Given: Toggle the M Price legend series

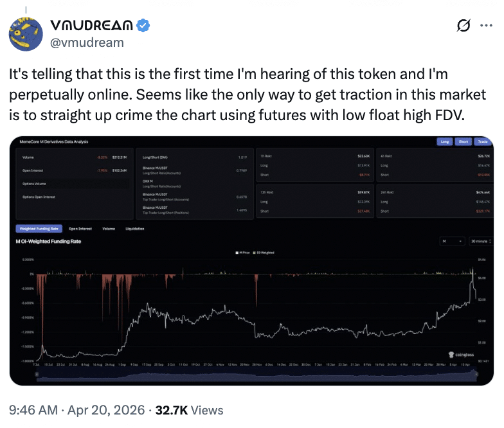Looking at the screenshot, I should (244, 253).
